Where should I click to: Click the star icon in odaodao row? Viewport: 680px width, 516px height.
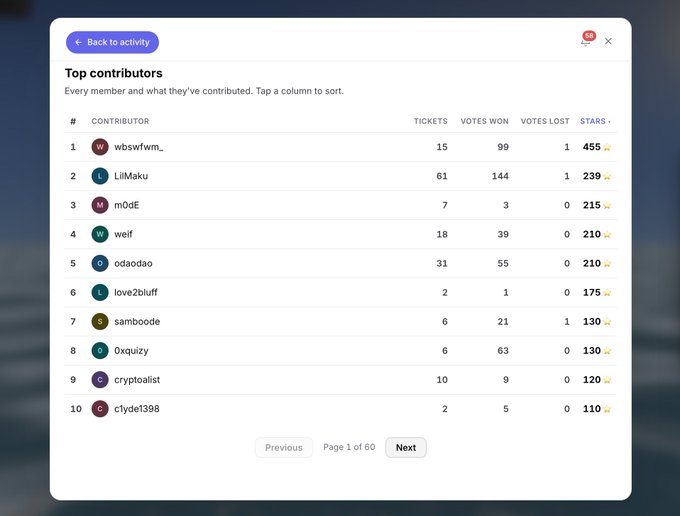[607, 263]
